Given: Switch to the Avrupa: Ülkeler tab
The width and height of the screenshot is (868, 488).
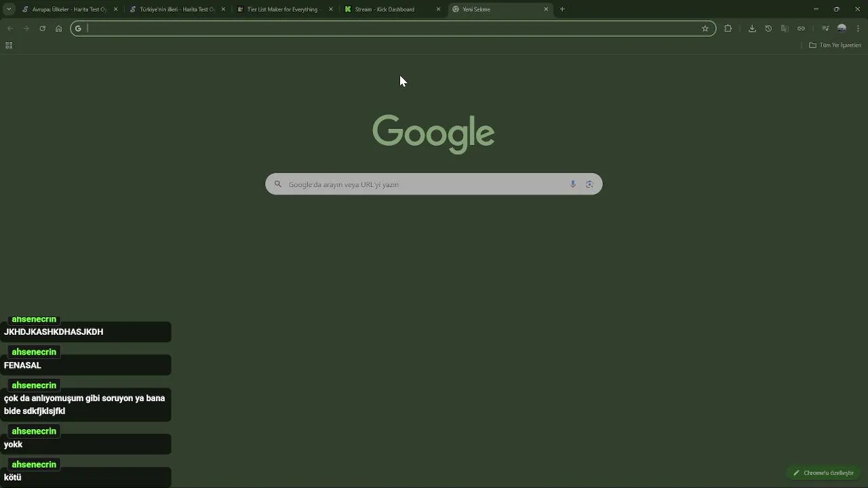Looking at the screenshot, I should (x=69, y=9).
